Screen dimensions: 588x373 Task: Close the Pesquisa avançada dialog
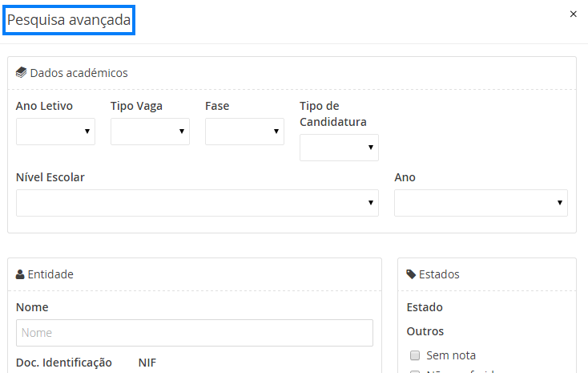pyautogui.click(x=573, y=14)
